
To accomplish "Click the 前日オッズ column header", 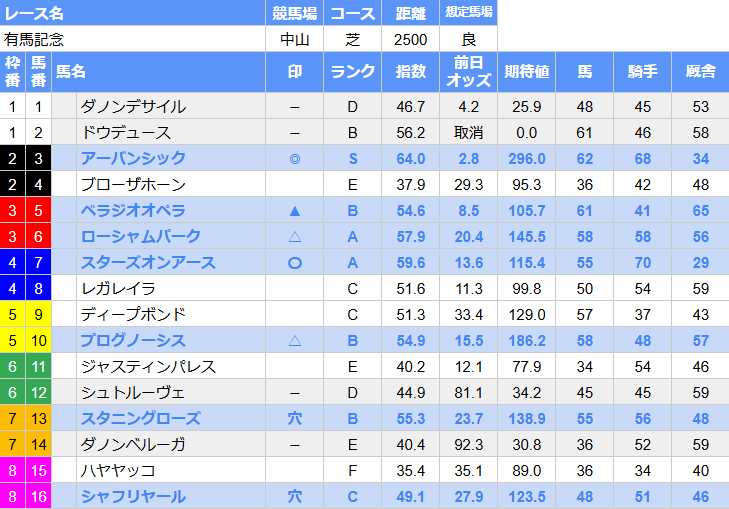I will coord(468,72).
